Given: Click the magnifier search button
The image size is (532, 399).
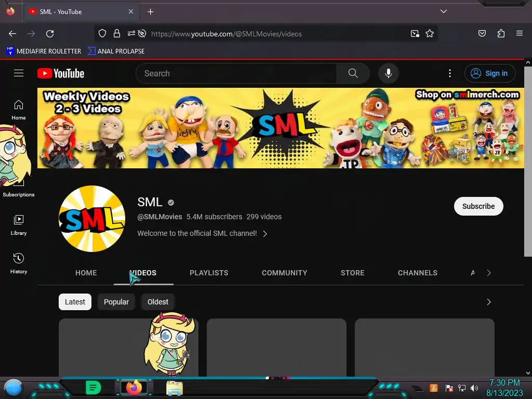Looking at the screenshot, I should tap(353, 73).
